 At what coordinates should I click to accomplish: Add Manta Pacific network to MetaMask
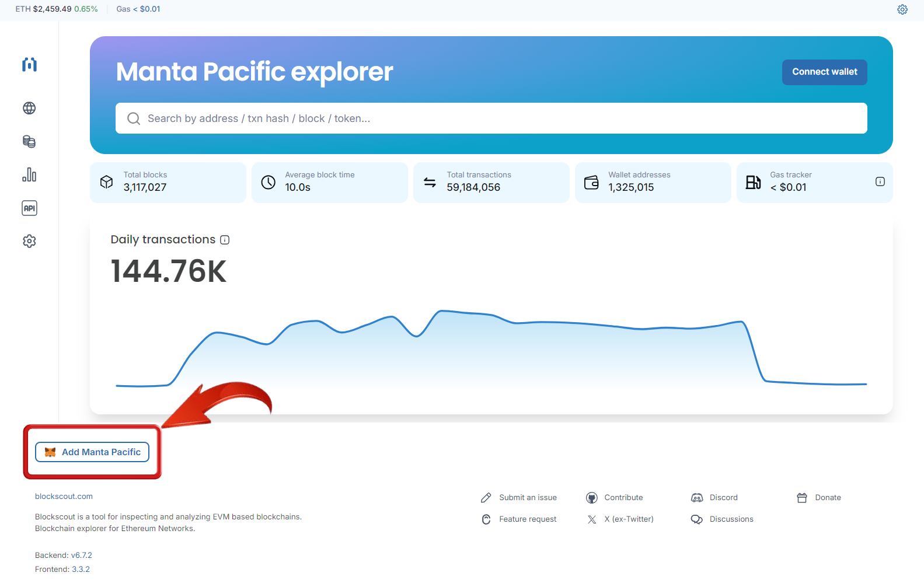coord(92,452)
